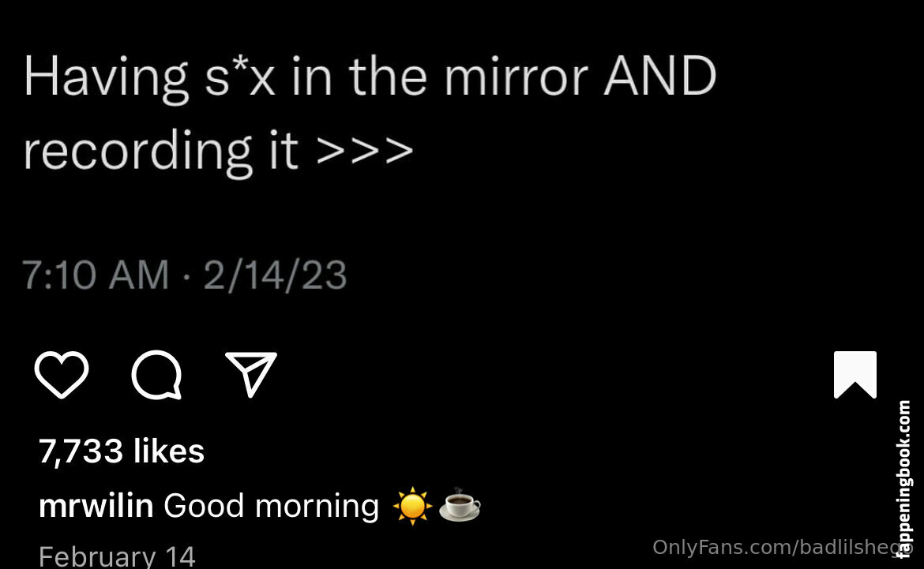The height and width of the screenshot is (569, 924).
Task: Toggle the bookmark save icon
Action: 855,375
